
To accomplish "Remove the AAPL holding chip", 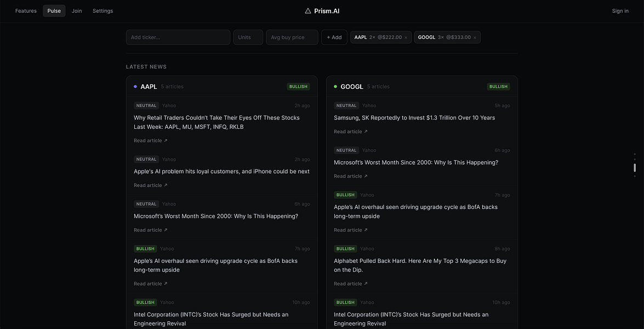I will pyautogui.click(x=406, y=37).
